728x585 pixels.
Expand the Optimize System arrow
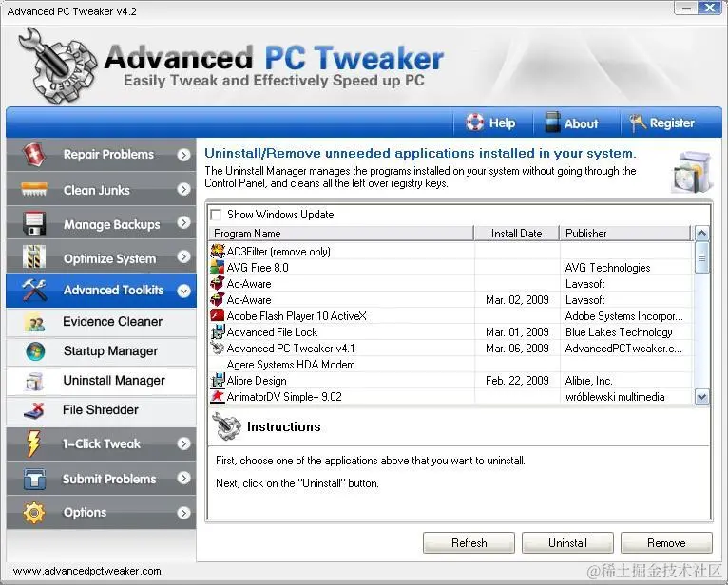183,256
